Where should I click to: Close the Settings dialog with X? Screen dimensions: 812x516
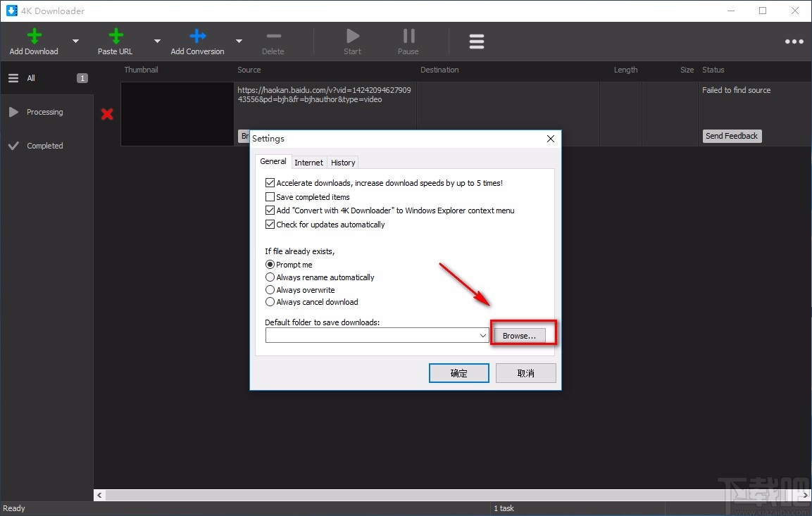551,139
